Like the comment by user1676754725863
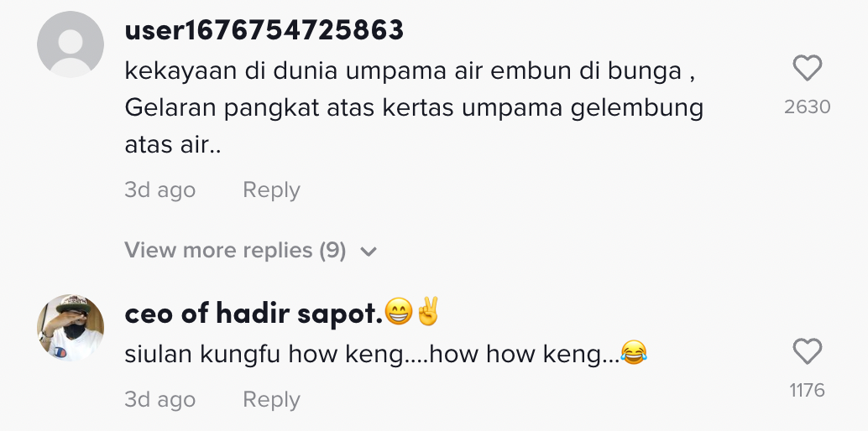Viewport: 868px width, 431px height. 807,68
